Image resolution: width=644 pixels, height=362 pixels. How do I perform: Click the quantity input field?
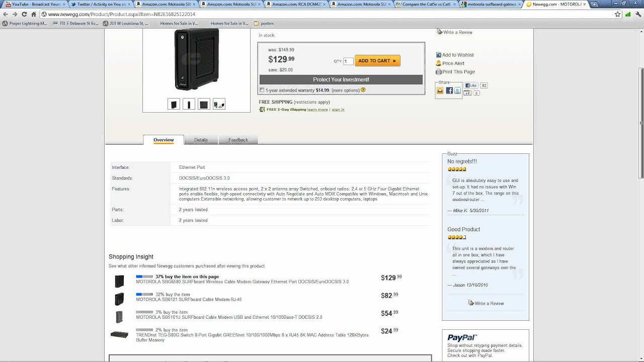(348, 61)
